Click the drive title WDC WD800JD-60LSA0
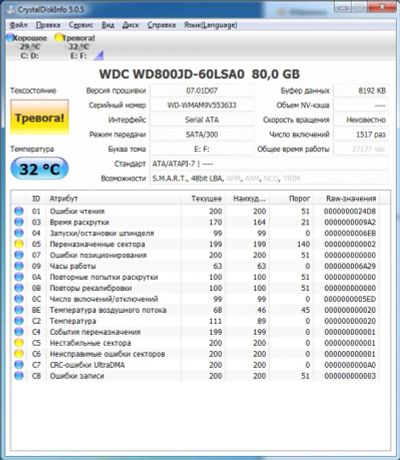Viewport: 400px width, 460px height. coord(172,74)
